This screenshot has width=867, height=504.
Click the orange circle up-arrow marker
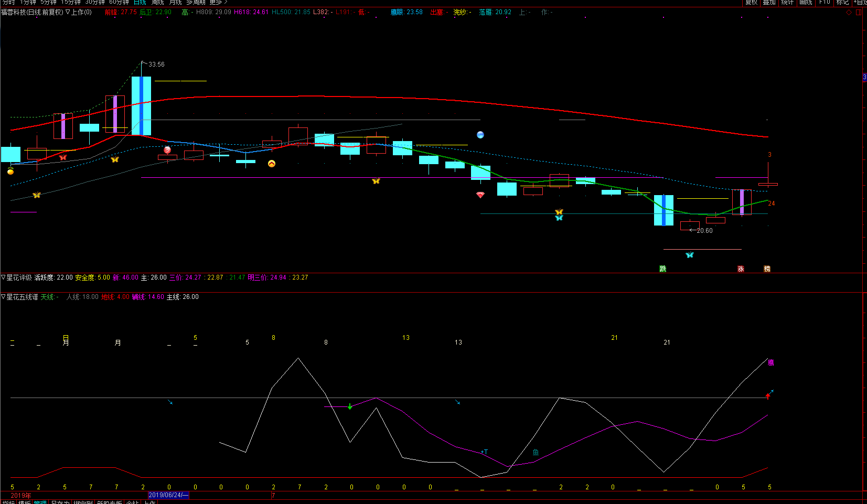click(x=272, y=164)
